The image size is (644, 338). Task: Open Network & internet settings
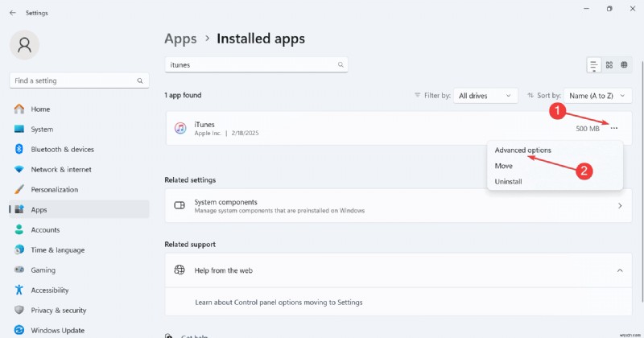point(79,169)
